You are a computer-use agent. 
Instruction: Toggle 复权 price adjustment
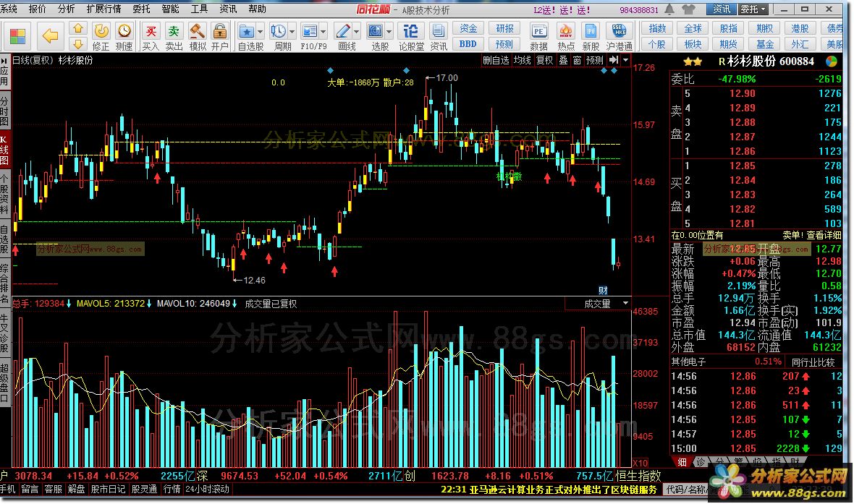(545, 60)
